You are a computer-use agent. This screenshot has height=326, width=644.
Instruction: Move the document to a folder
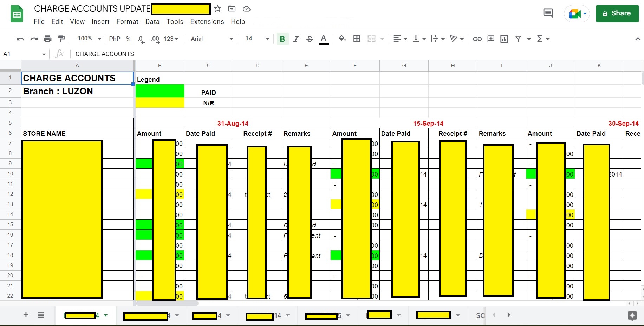(232, 9)
